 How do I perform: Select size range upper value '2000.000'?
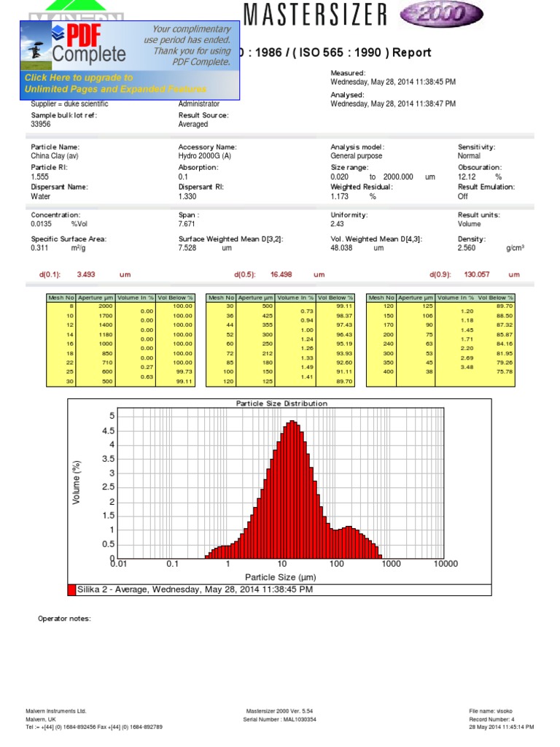coord(398,177)
